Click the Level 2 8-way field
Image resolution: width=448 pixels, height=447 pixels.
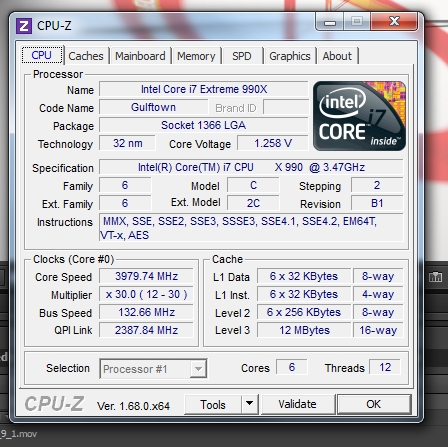coord(378,312)
